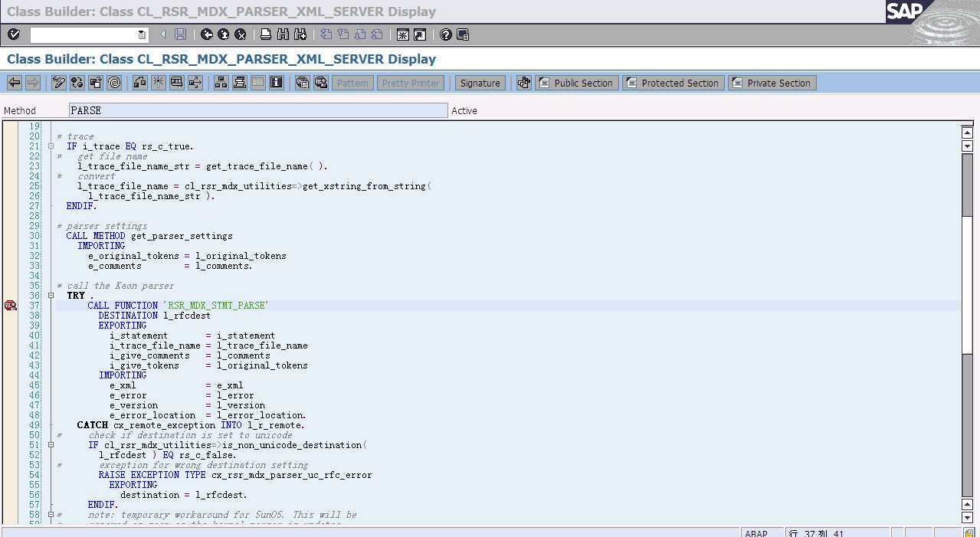This screenshot has width=980, height=537.
Task: Collapse the IF i_trace block at line 21
Action: click(x=51, y=146)
